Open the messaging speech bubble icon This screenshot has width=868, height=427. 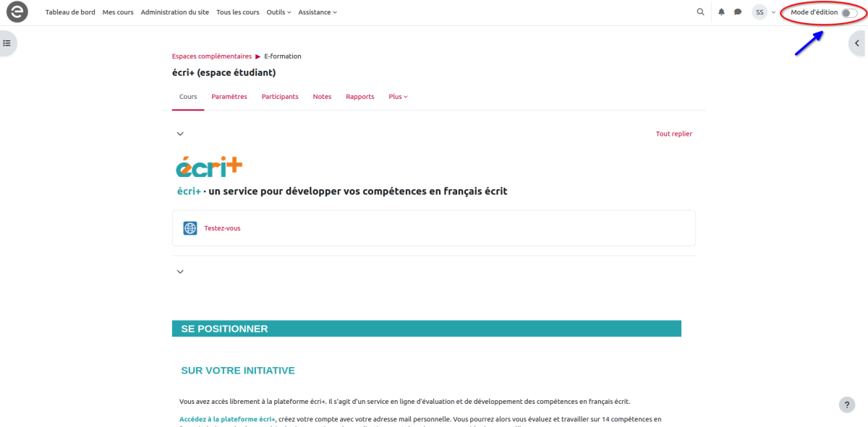[x=738, y=12]
